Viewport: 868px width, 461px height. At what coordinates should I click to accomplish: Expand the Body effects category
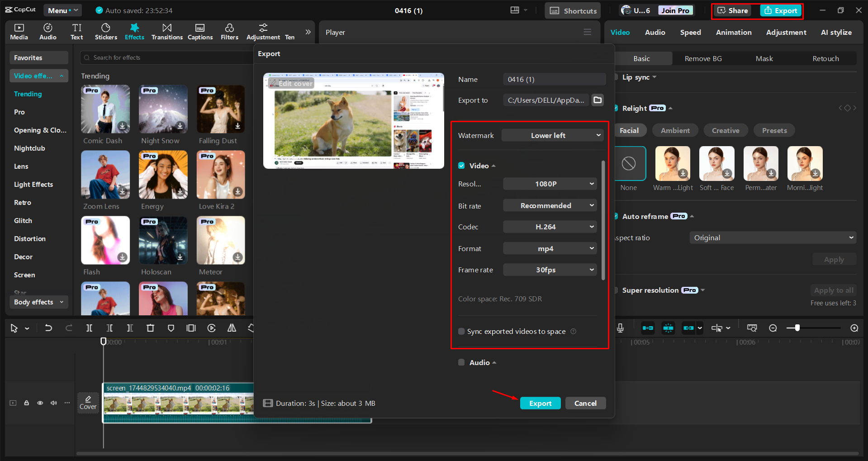tap(38, 302)
